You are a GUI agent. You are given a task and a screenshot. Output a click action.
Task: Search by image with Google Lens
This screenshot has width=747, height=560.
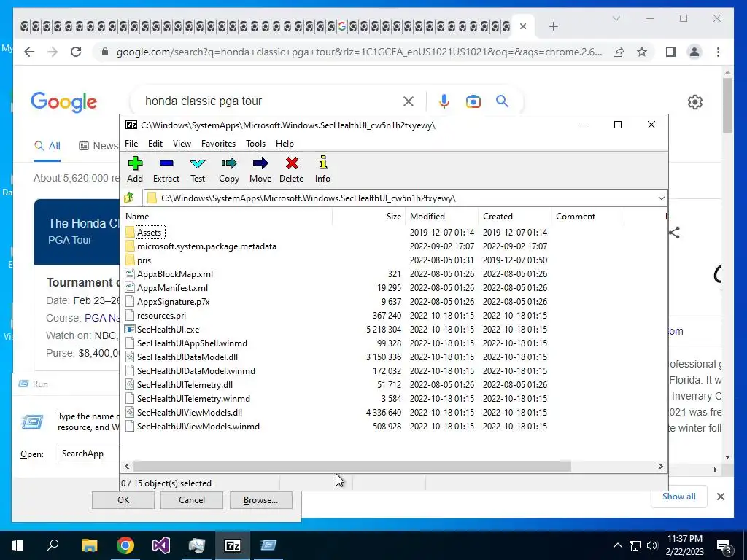pos(473,101)
